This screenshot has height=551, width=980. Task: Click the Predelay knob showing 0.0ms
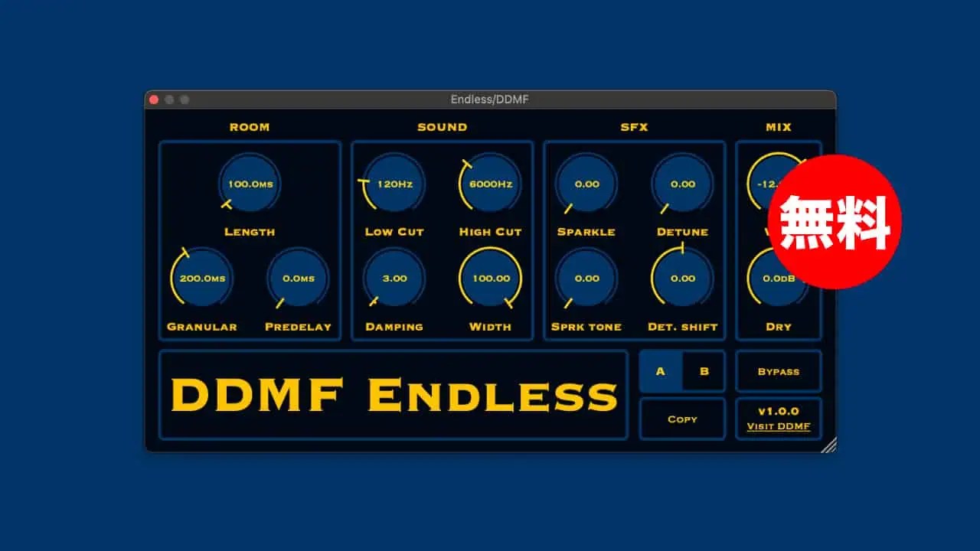point(298,279)
